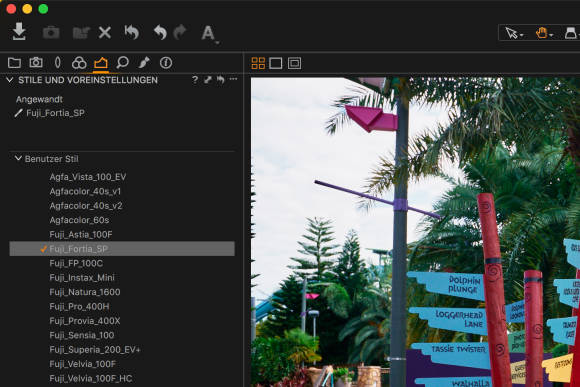The image size is (580, 387).
Task: Click the question mark help icon
Action: pyautogui.click(x=195, y=80)
